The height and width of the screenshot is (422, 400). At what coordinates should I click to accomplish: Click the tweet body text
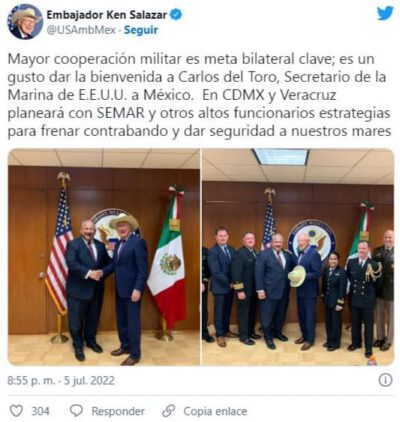coord(199,95)
